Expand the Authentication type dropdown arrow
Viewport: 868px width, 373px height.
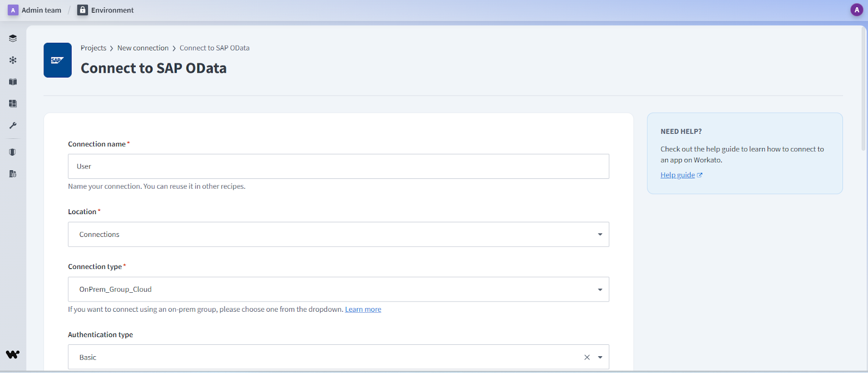(x=600, y=357)
